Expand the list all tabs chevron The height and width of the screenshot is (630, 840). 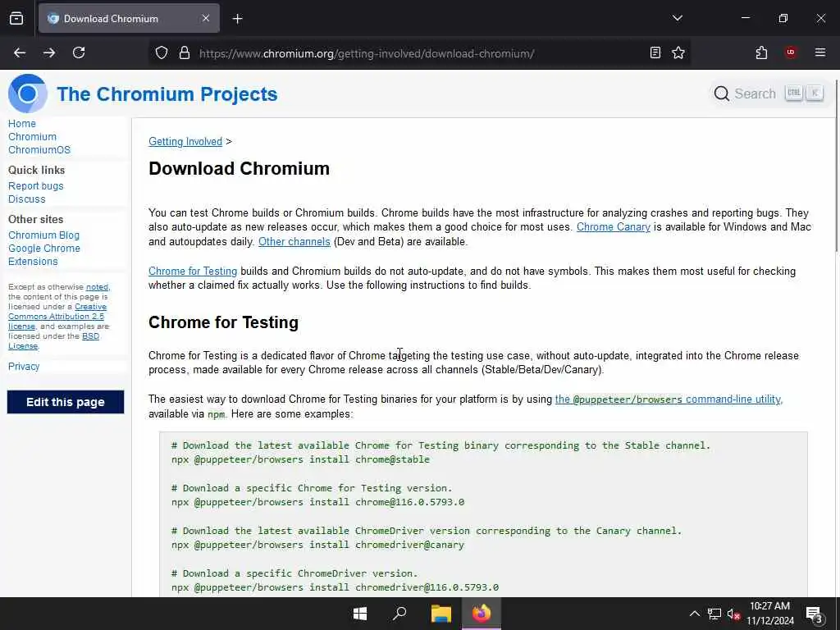click(677, 18)
